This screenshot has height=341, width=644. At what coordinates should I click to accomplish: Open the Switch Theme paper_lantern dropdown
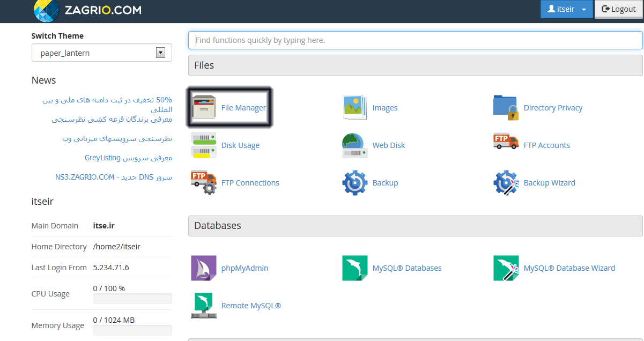tap(102, 53)
